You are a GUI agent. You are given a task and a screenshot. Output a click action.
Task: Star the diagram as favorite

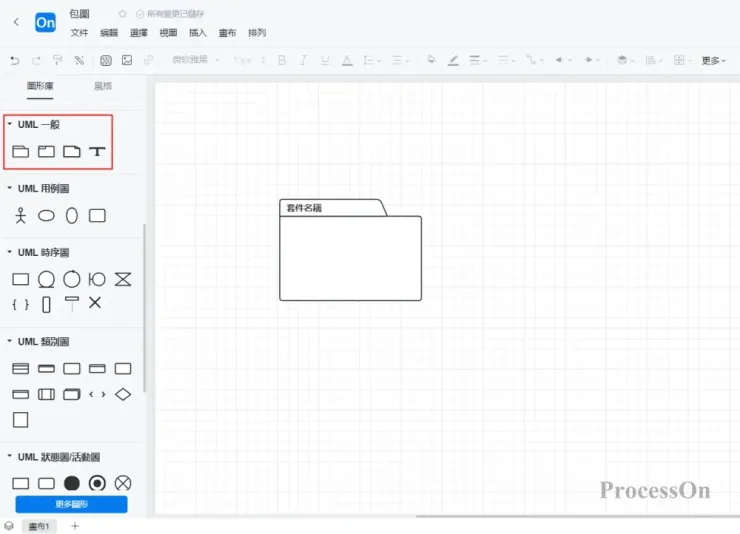tap(123, 14)
